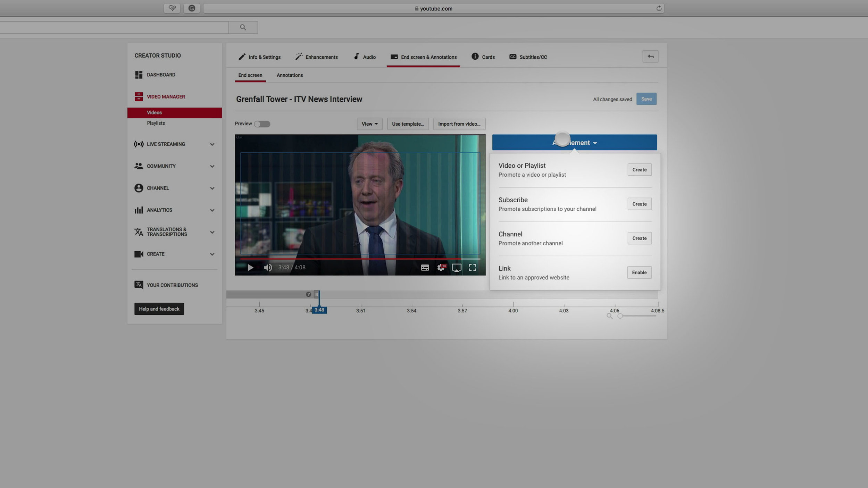Viewport: 868px width, 488px height.
Task: Click the Save button
Action: pyautogui.click(x=646, y=99)
